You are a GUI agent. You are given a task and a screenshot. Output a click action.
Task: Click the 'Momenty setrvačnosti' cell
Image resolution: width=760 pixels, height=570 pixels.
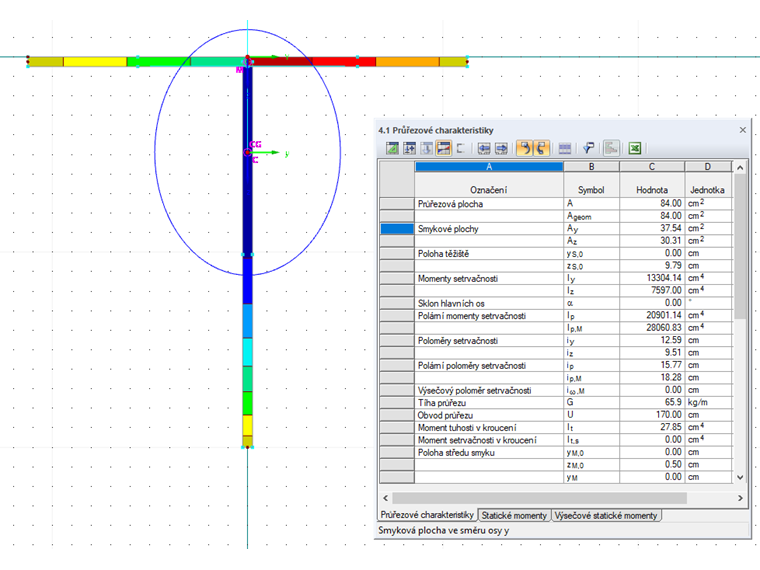click(x=489, y=279)
